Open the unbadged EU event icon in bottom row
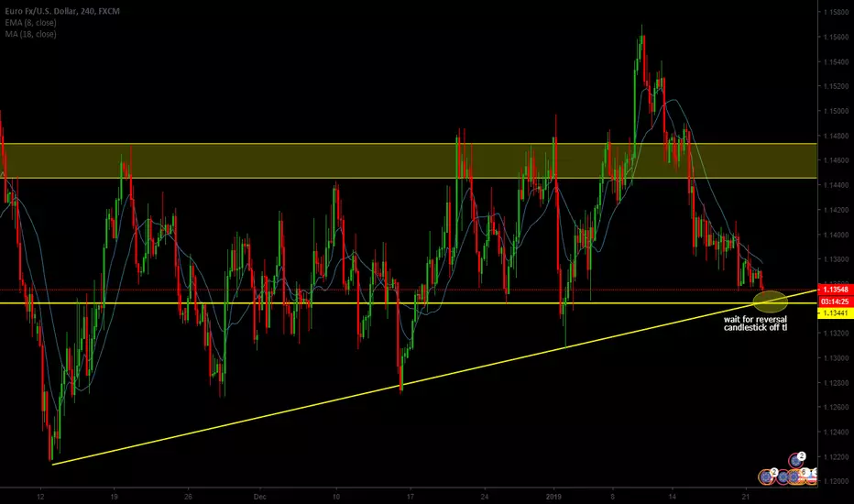Image resolution: width=854 pixels, height=504 pixels. tap(783, 477)
